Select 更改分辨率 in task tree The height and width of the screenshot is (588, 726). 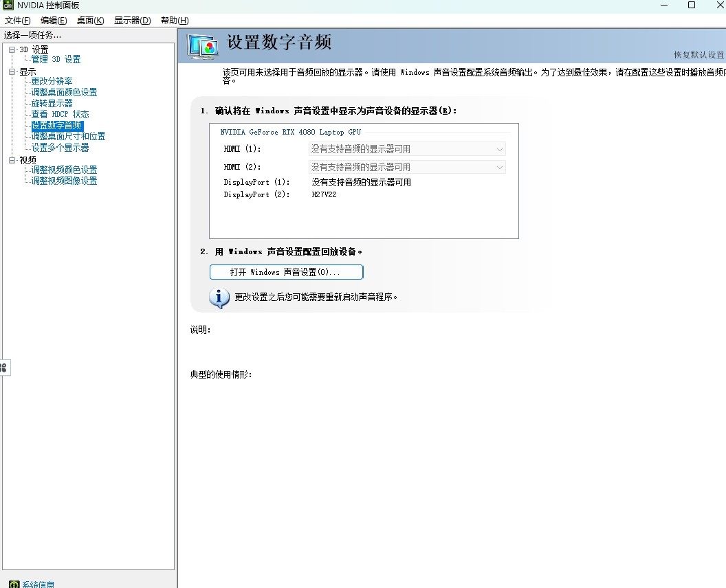[x=52, y=82]
